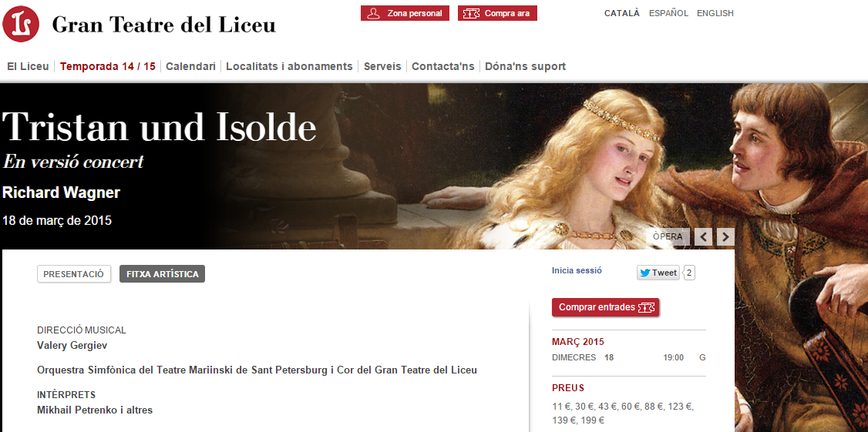Click the Liceu red circular logo

coord(21,24)
